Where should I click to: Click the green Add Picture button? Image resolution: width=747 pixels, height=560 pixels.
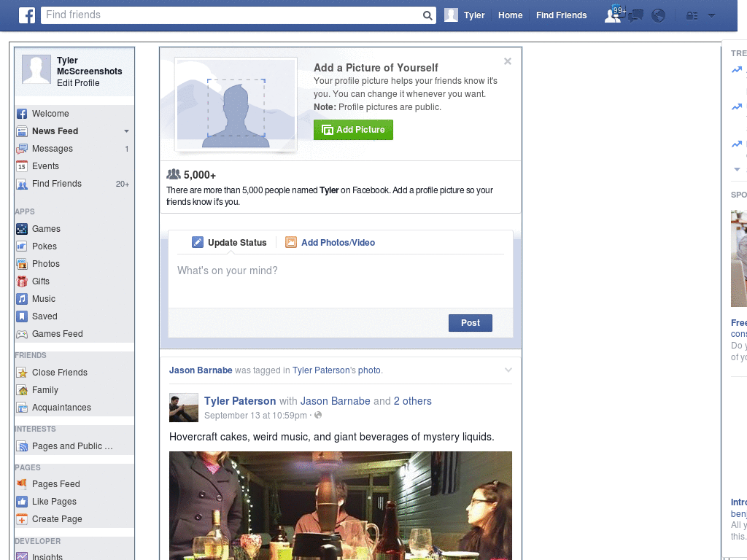click(x=353, y=130)
